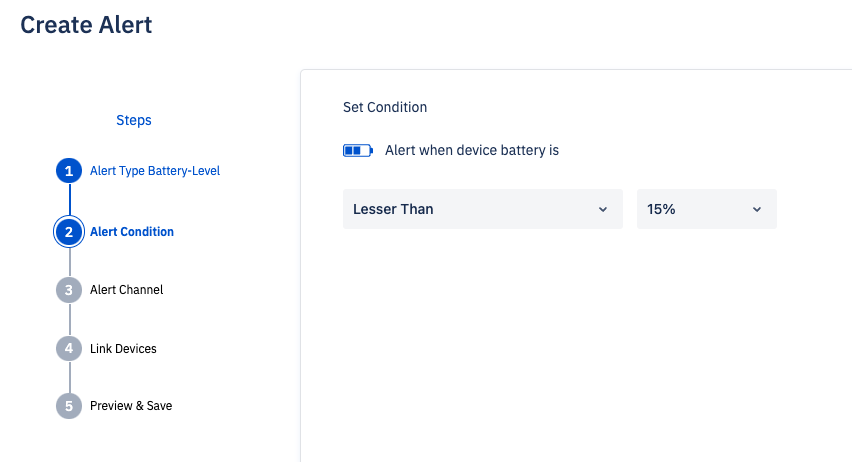Screen dimensions: 852x462
Task: Click the blue Steps heading
Action: [x=134, y=120]
